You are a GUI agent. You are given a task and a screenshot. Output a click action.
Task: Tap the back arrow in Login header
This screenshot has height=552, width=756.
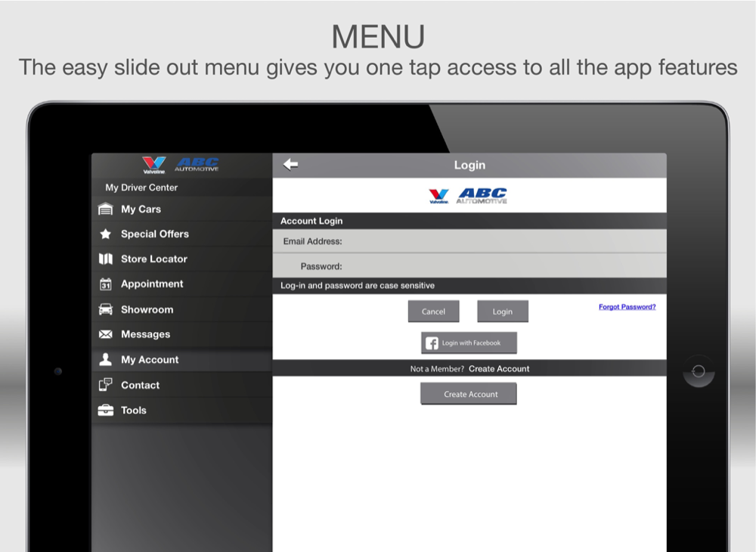coord(290,164)
